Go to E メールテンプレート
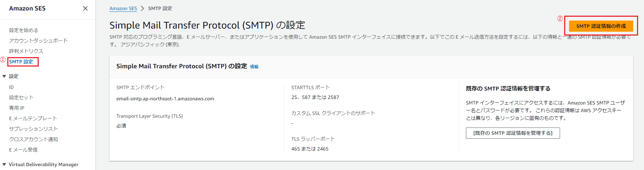Screen dimensions: 644x170 [x=33, y=118]
